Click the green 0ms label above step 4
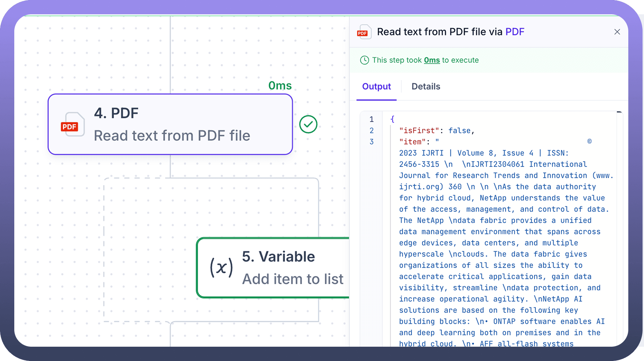 [280, 86]
